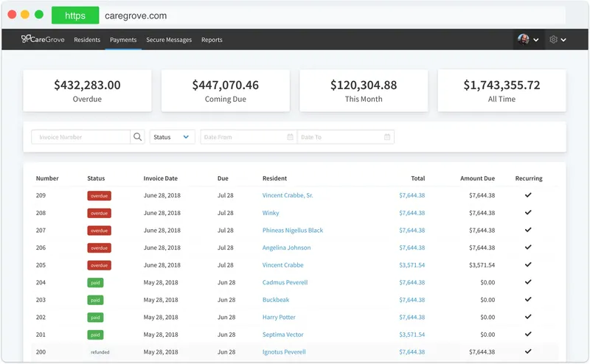Image resolution: width=590 pixels, height=364 pixels.
Task: Click the Status column header
Action: click(96, 178)
